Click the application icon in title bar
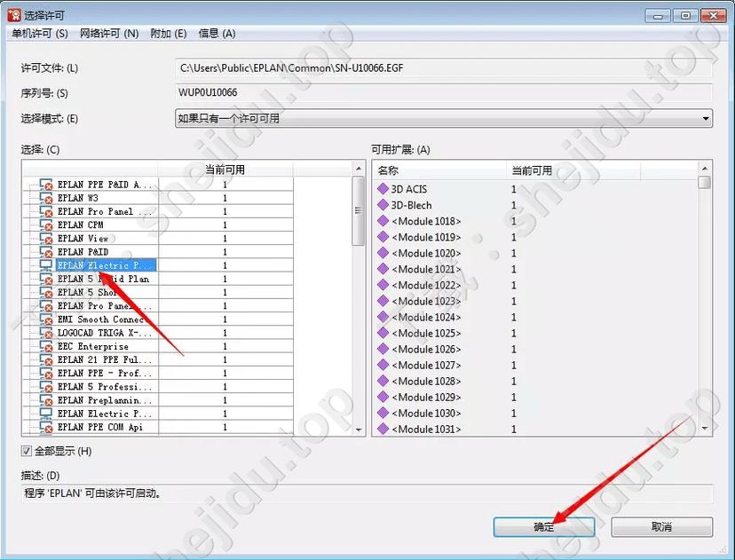The height and width of the screenshot is (560, 735). (14, 15)
